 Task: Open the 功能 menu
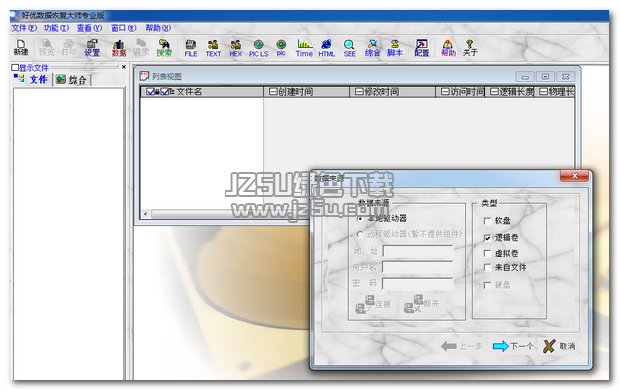[56, 28]
